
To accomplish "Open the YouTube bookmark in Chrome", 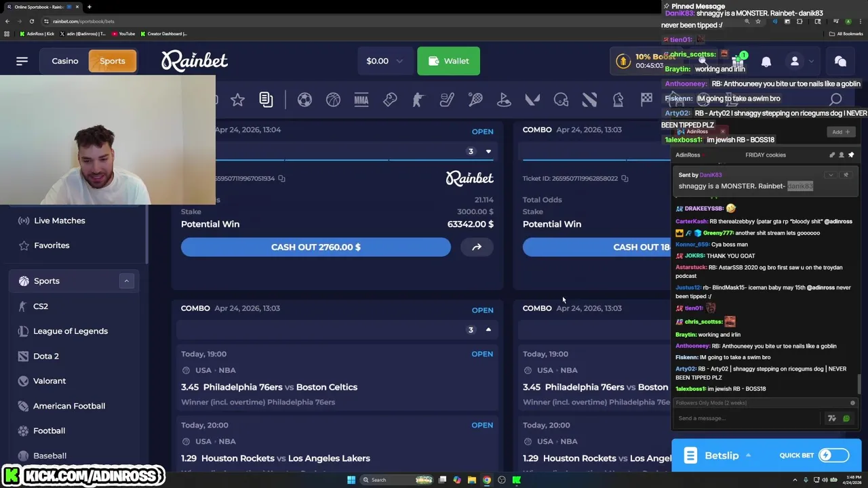I will (x=123, y=33).
